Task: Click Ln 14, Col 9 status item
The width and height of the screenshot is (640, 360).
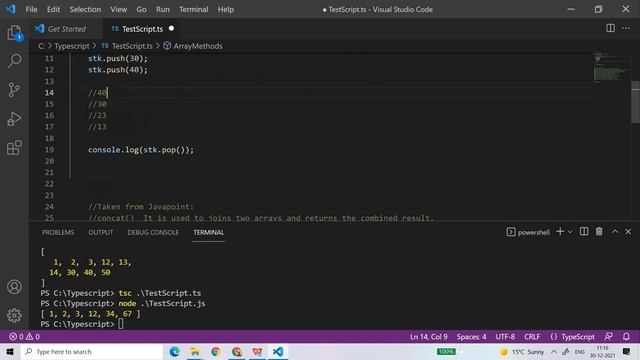Action: [x=429, y=337]
